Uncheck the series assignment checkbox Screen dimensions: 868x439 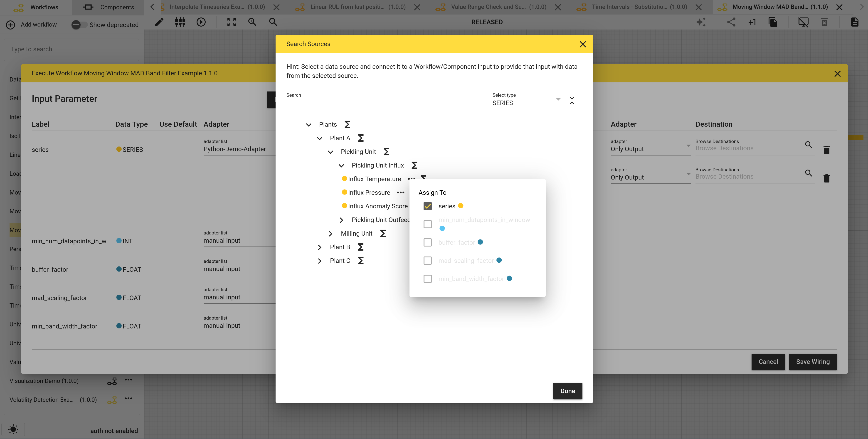coord(428,206)
